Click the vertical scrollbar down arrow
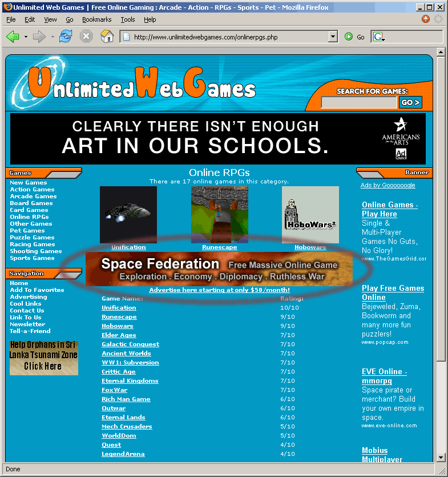This screenshot has width=448, height=477. tap(441, 458)
